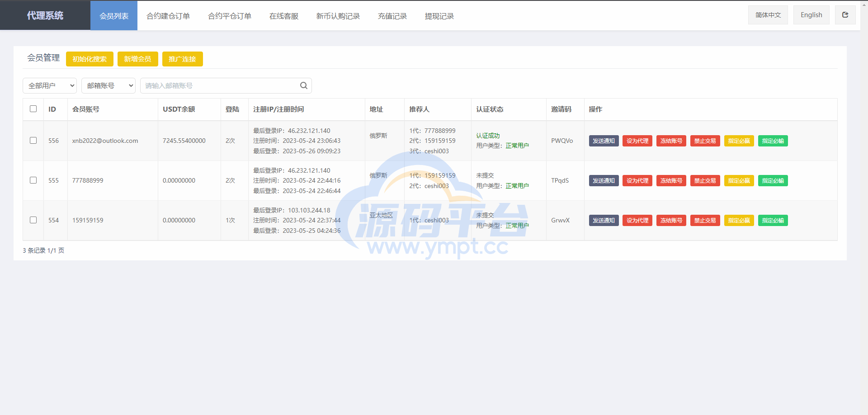Send notification to xnb2022@outlook.com
The height and width of the screenshot is (415, 868).
604,141
